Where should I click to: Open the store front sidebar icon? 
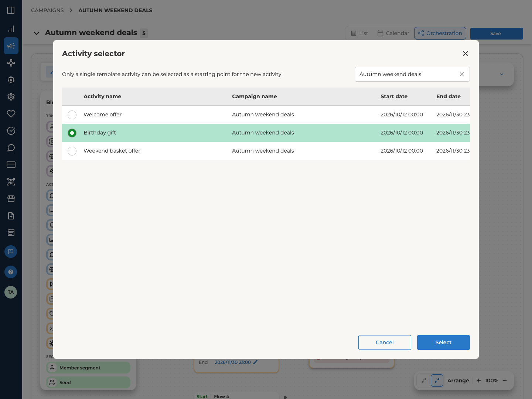pos(11,199)
